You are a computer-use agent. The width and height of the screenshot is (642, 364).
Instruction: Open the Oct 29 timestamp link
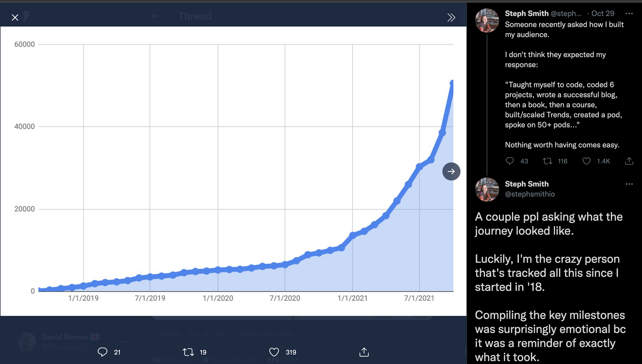coord(603,13)
